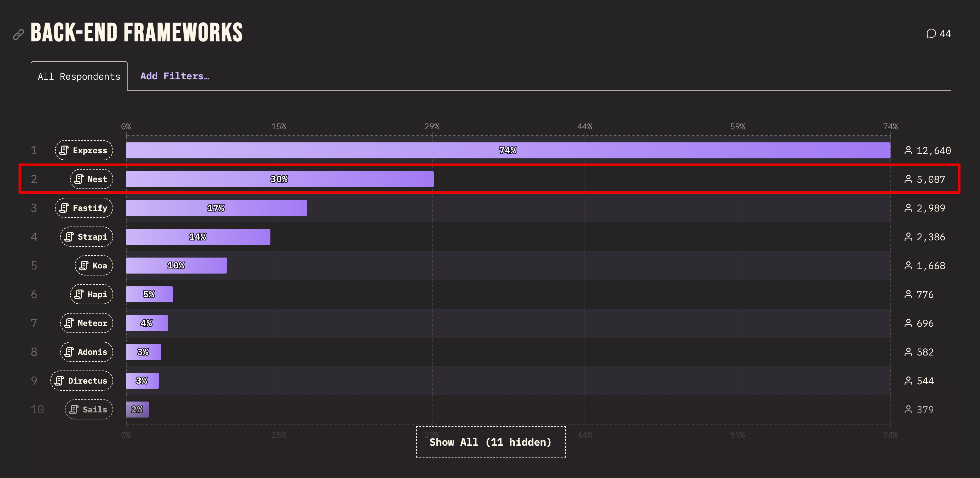Click the scroll icon in Adonis label
The image size is (980, 478).
(69, 352)
